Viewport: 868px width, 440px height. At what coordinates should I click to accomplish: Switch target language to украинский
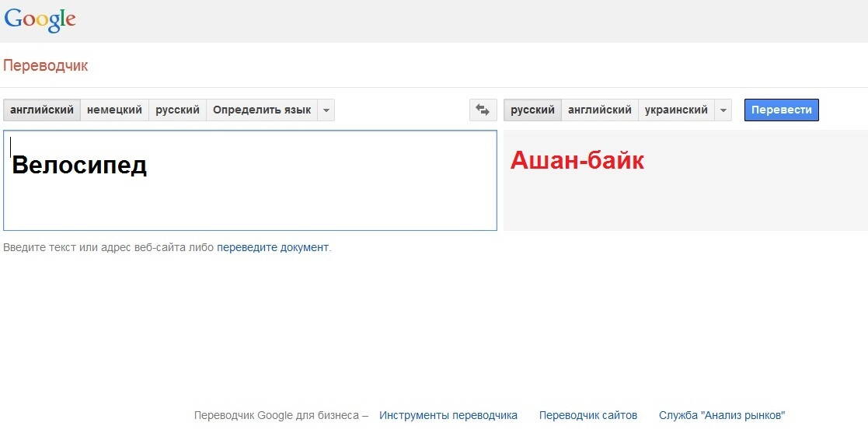(676, 110)
